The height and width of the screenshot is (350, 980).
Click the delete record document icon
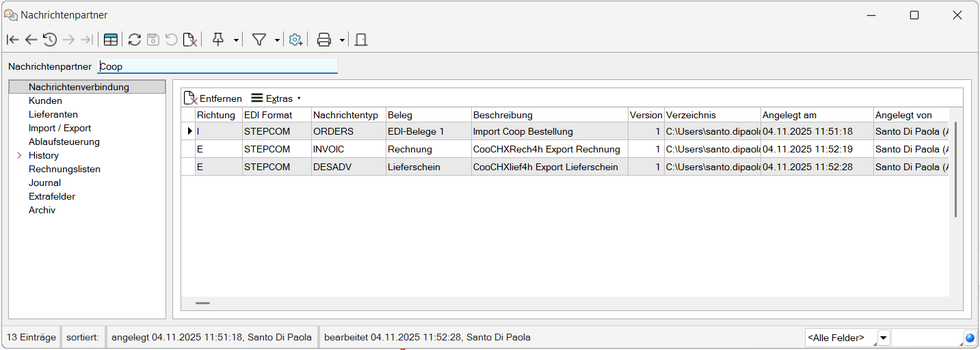click(189, 40)
